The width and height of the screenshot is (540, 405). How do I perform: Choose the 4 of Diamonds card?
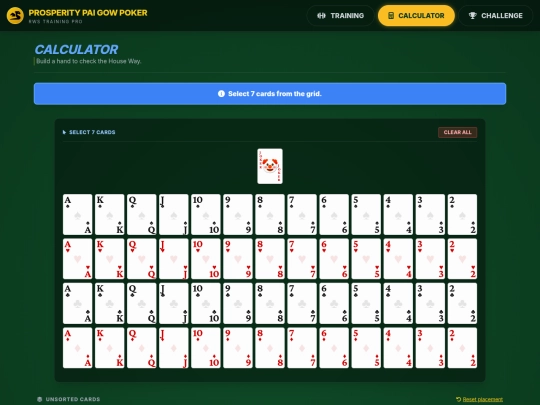tap(398, 348)
